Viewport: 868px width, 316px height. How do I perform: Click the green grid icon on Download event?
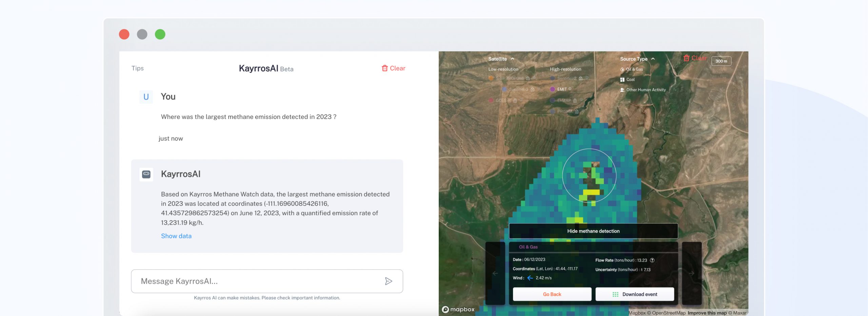(x=615, y=294)
